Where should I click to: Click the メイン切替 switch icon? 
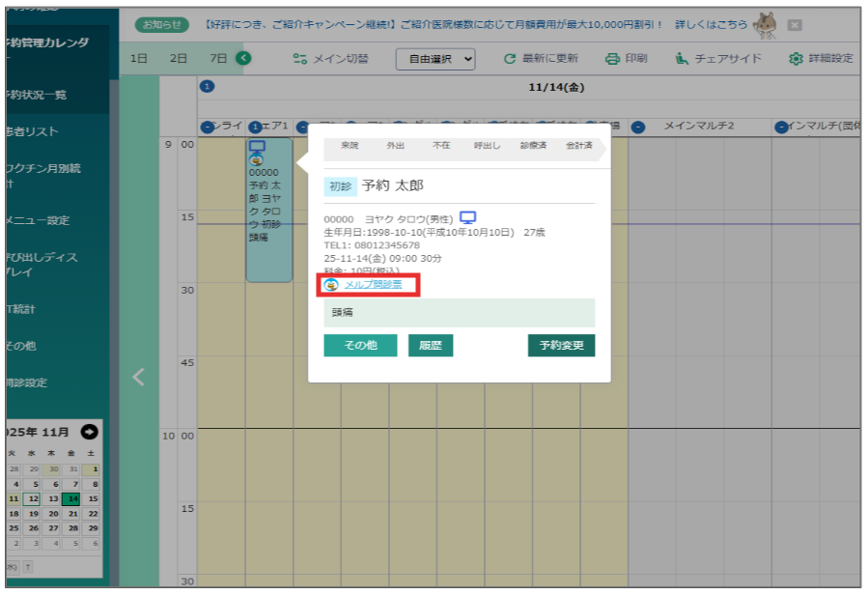[x=299, y=59]
